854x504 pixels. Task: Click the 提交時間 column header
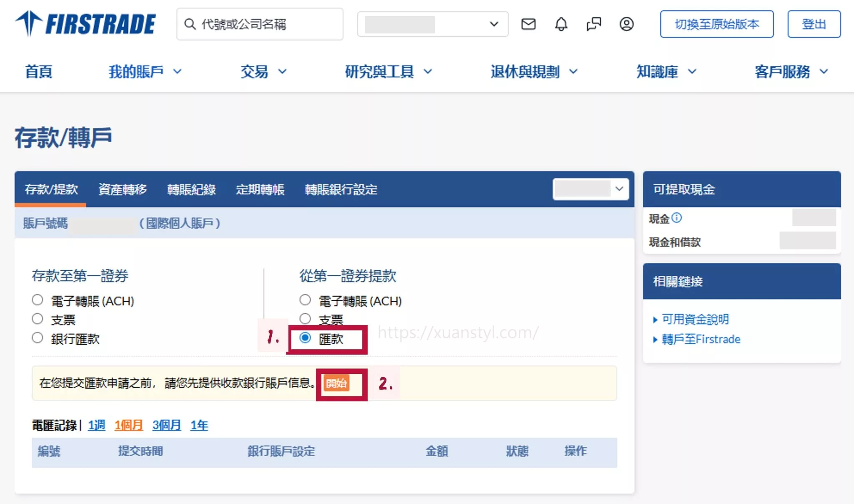(x=140, y=451)
